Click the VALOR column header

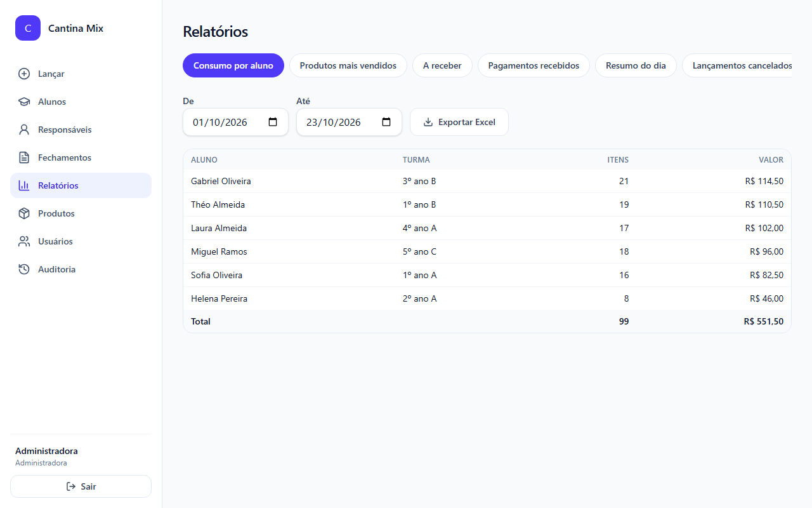[771, 160]
